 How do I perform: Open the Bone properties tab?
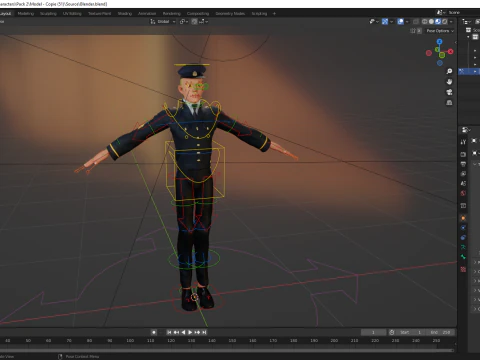click(x=463, y=257)
